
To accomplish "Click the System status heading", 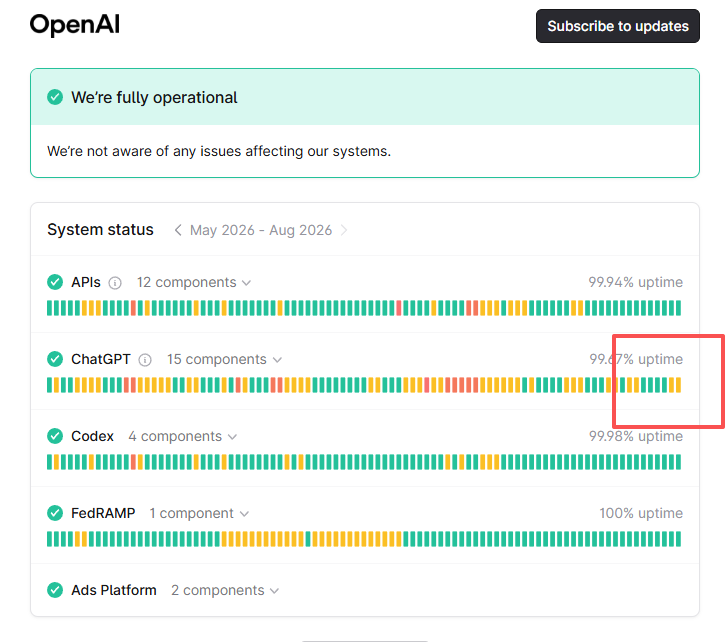I will pyautogui.click(x=100, y=230).
